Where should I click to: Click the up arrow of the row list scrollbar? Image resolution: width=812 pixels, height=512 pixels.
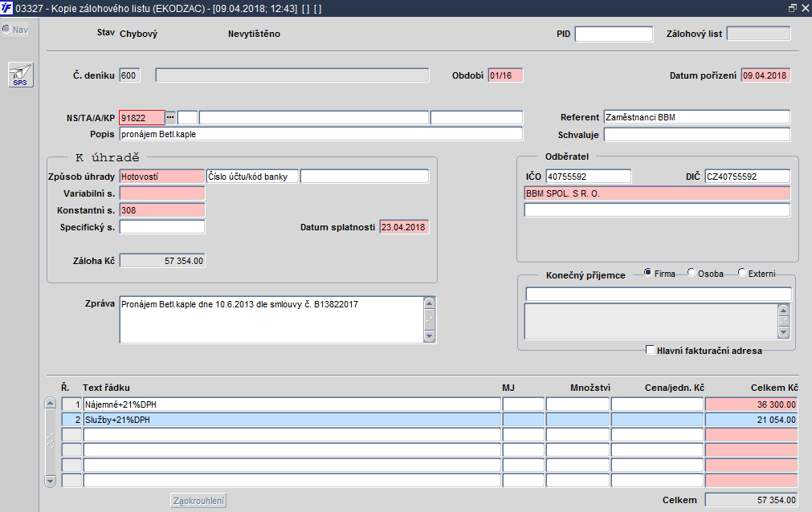tap(51, 403)
